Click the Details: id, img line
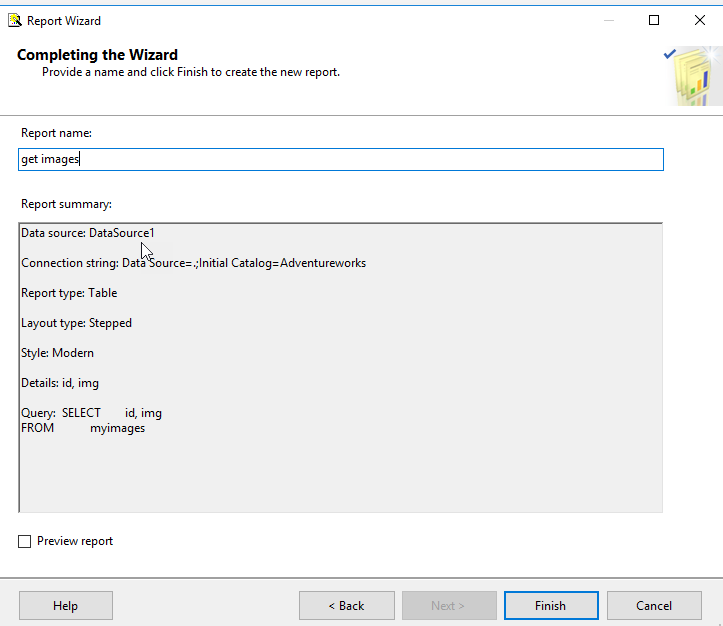The height and width of the screenshot is (626, 723). 60,383
